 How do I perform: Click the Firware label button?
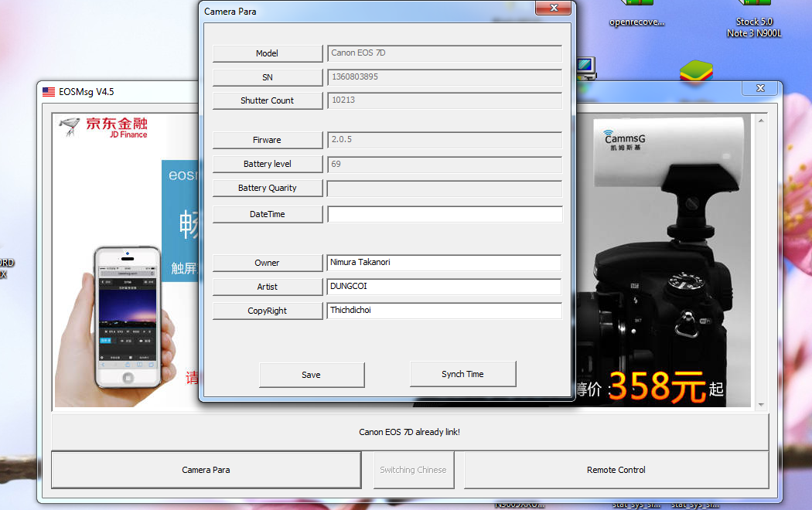[268, 140]
